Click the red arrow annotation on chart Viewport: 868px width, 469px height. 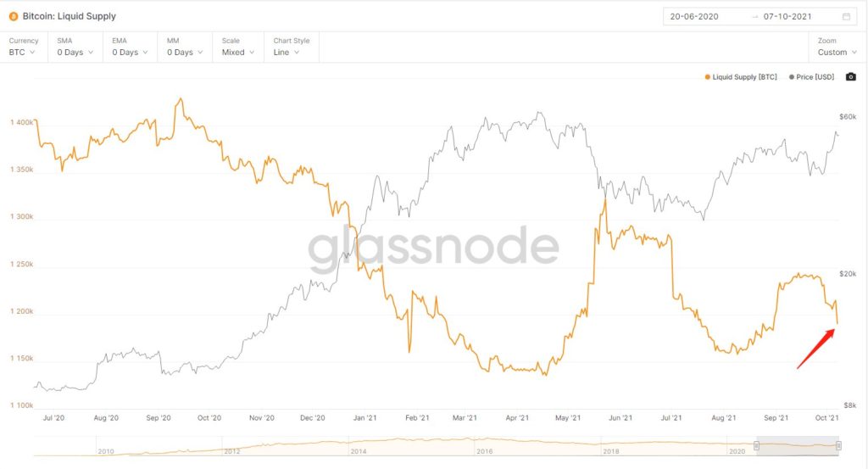pyautogui.click(x=817, y=349)
